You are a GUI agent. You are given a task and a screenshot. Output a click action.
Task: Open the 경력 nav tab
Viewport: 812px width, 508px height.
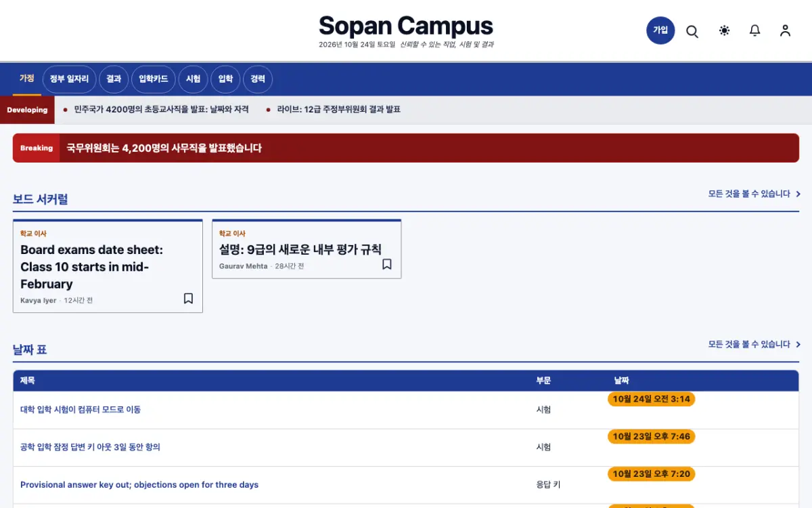tap(258, 79)
